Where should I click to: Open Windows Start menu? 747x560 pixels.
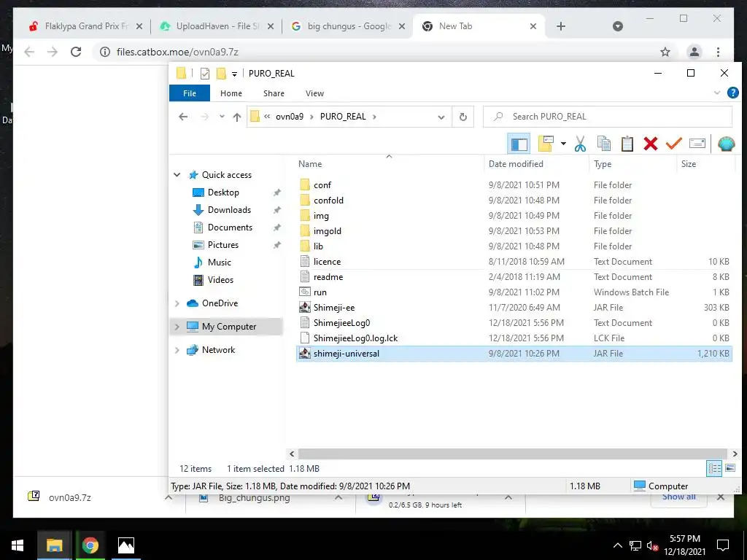point(18,545)
